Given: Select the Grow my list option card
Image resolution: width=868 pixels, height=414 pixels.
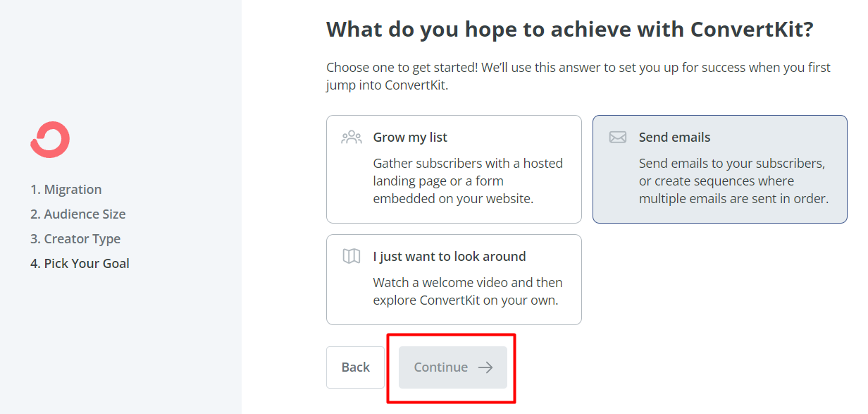Looking at the screenshot, I should coord(454,169).
